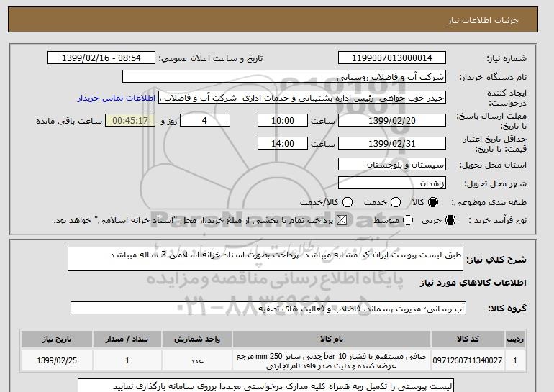Click the کد کالا column header

pyautogui.click(x=468, y=339)
